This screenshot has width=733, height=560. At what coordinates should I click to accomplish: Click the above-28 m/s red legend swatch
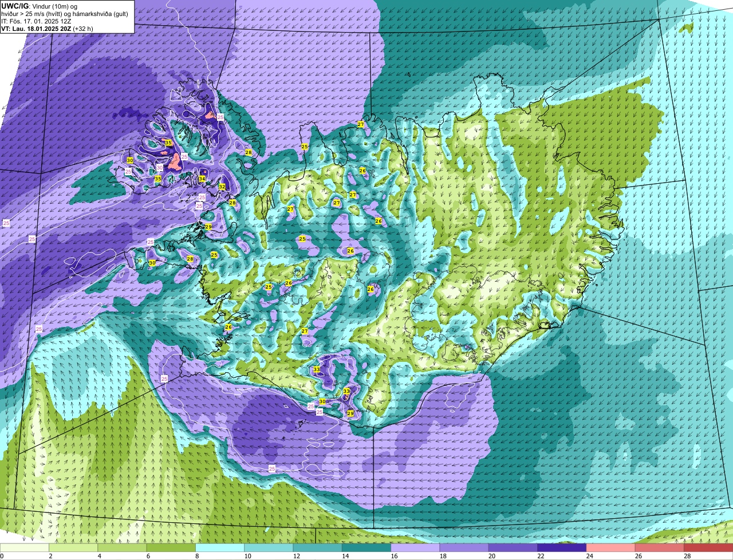click(708, 548)
